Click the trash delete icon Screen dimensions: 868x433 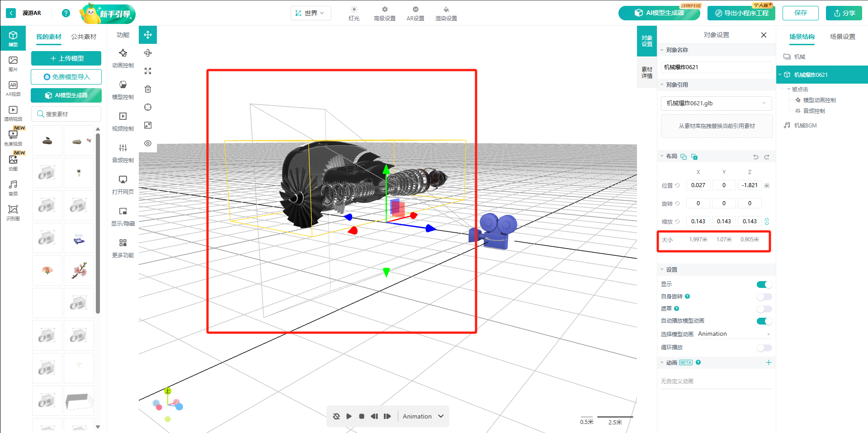coord(148,89)
